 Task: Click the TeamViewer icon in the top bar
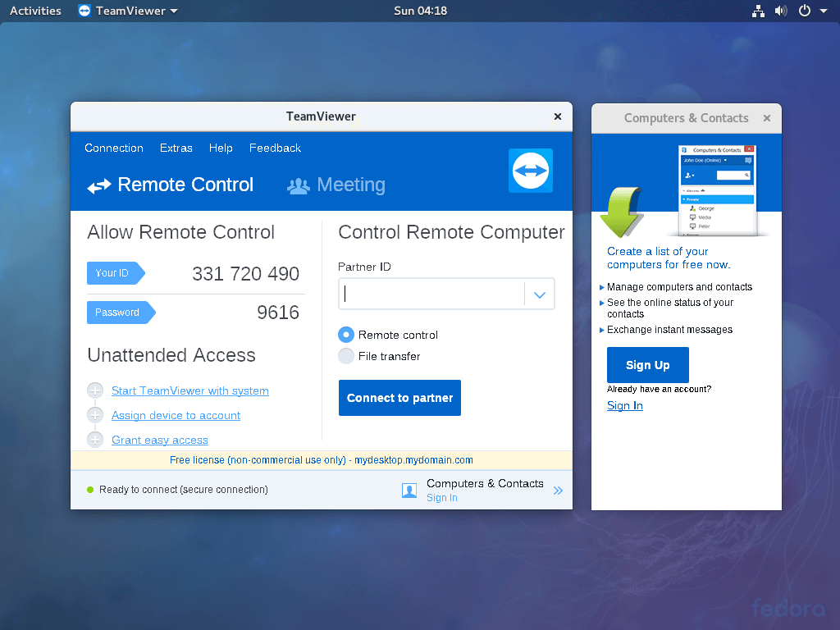pos(84,11)
